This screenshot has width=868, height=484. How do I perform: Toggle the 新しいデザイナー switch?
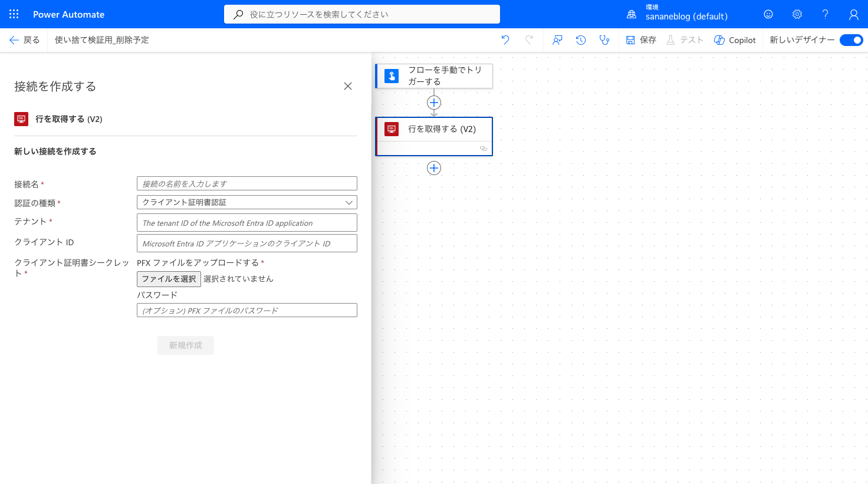851,40
